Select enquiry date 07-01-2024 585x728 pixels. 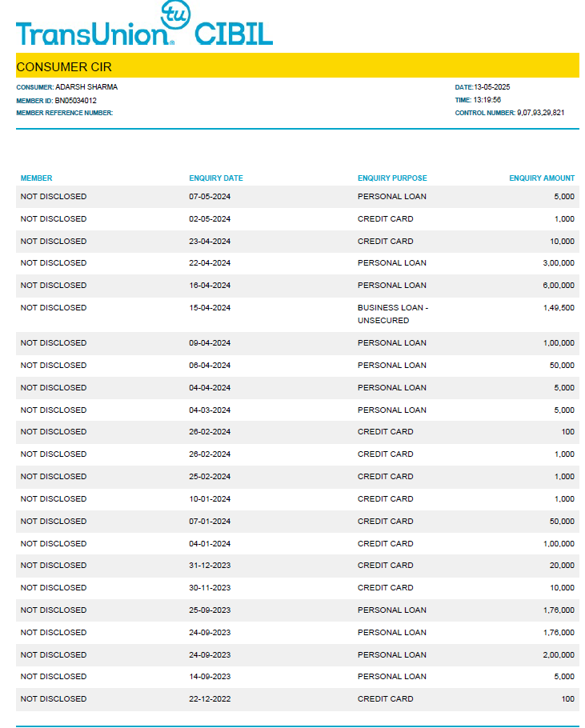point(210,521)
